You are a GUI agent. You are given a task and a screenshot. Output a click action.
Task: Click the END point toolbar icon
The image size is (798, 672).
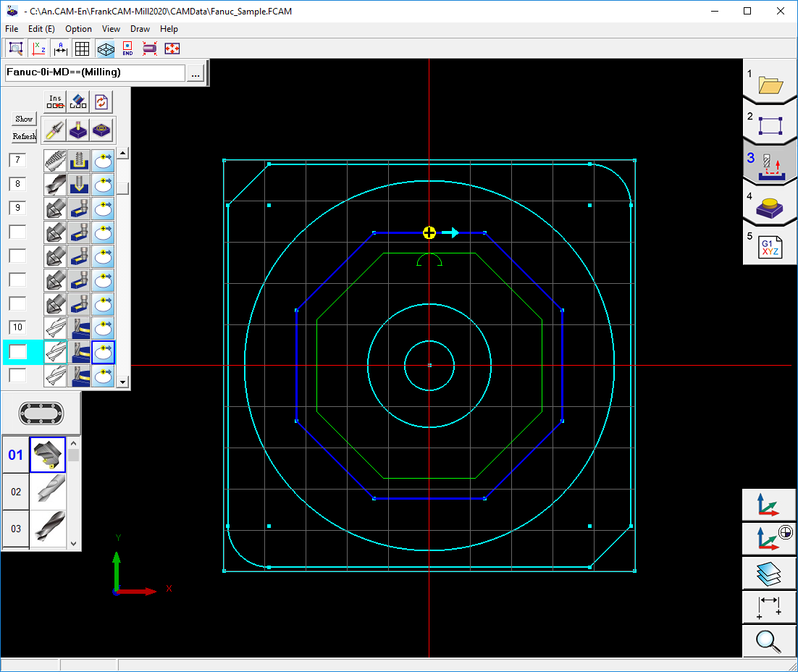[127, 49]
